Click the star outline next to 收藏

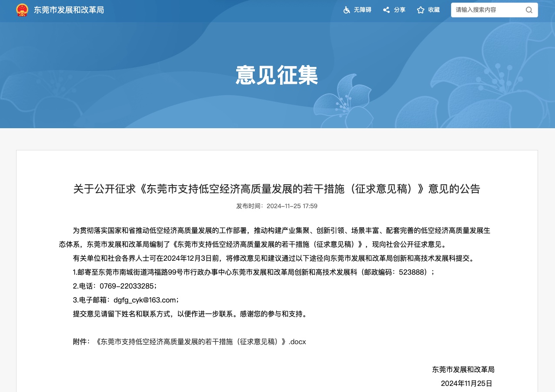click(421, 10)
